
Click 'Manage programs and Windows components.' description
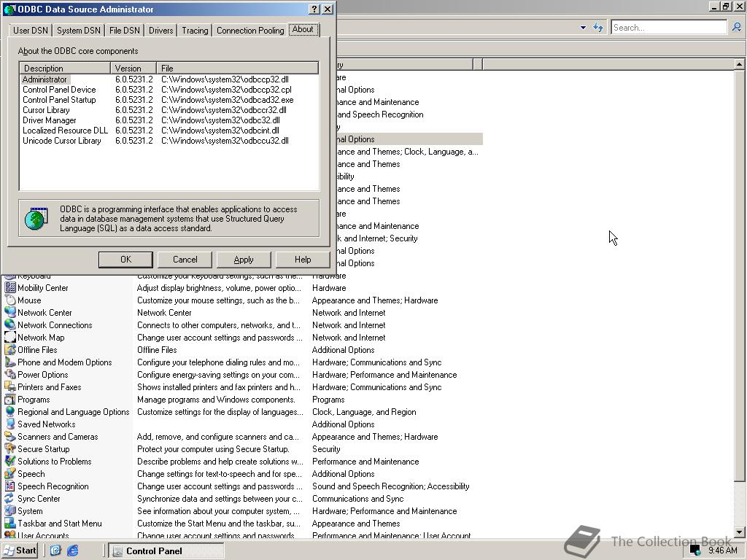[216, 400]
